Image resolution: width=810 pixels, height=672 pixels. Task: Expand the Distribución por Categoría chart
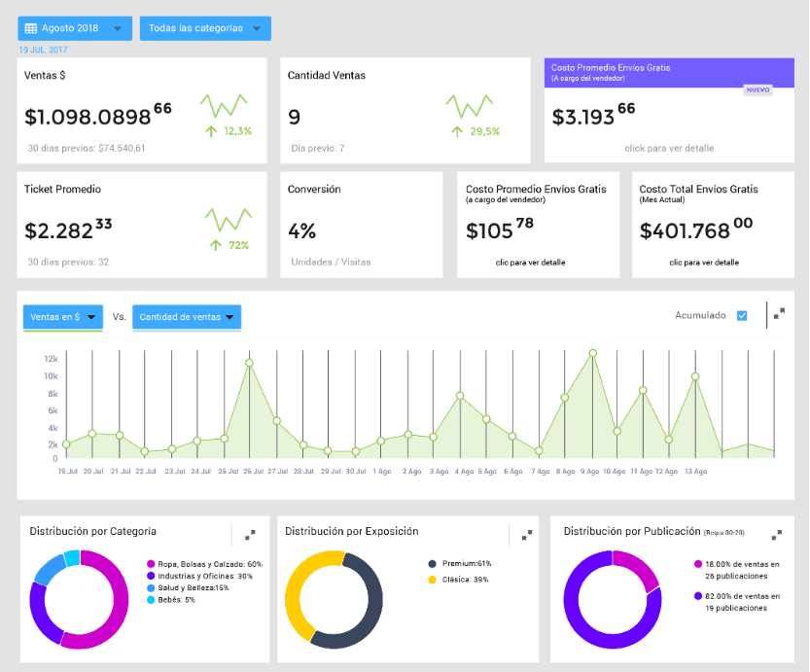250,535
